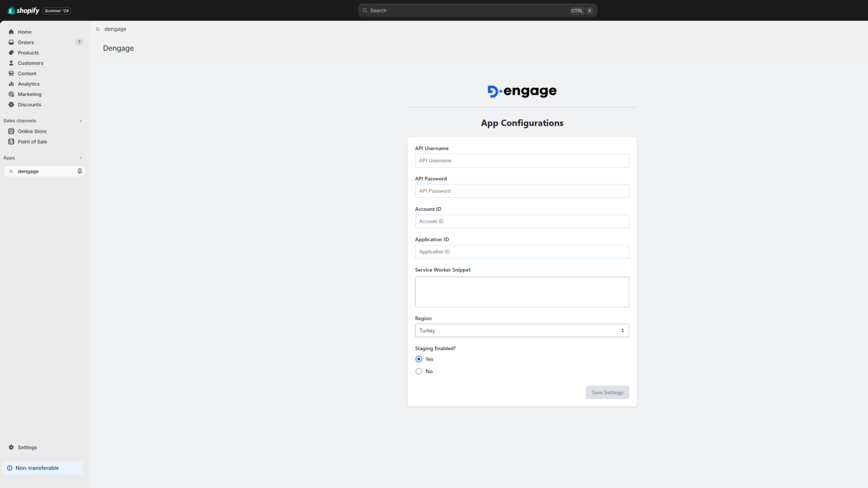Image resolution: width=868 pixels, height=488 pixels.
Task: Open Online Store sales channel
Action: [x=31, y=131]
